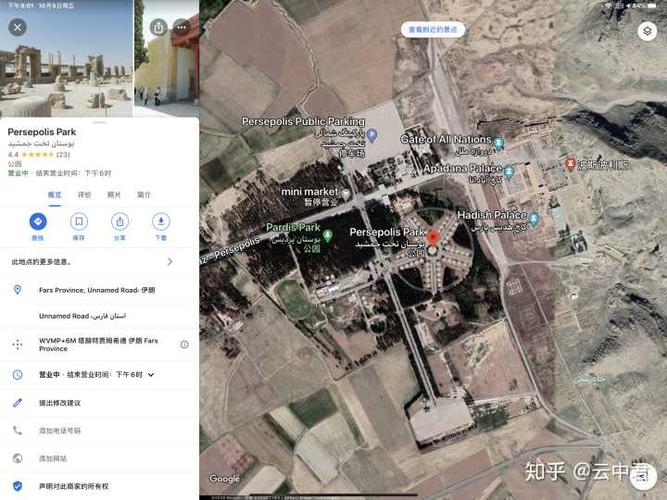Tap the pencil edit icon

coord(17,403)
